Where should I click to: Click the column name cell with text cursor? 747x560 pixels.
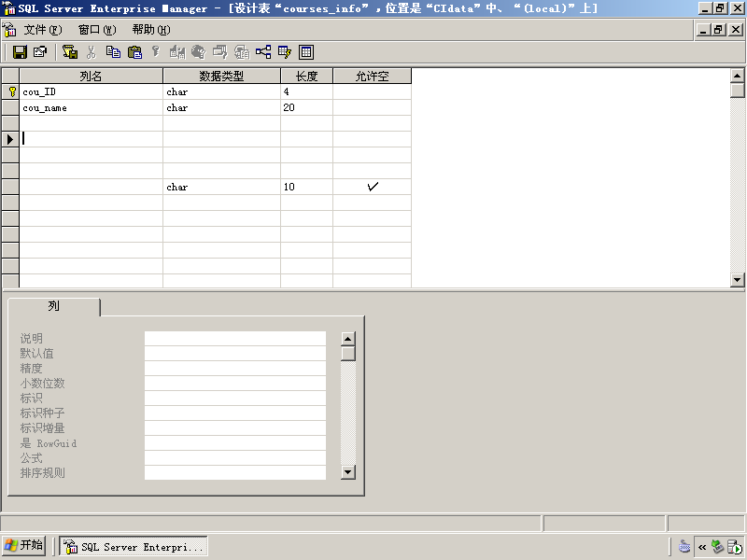(91, 139)
